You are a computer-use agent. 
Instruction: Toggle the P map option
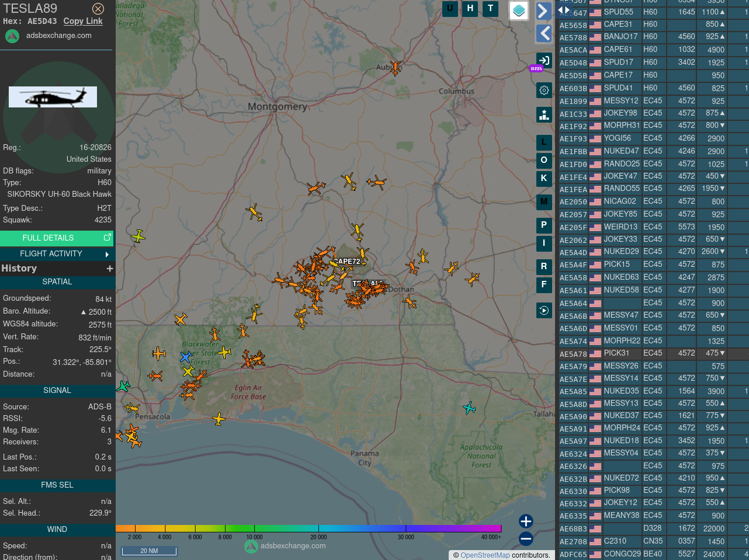[544, 225]
